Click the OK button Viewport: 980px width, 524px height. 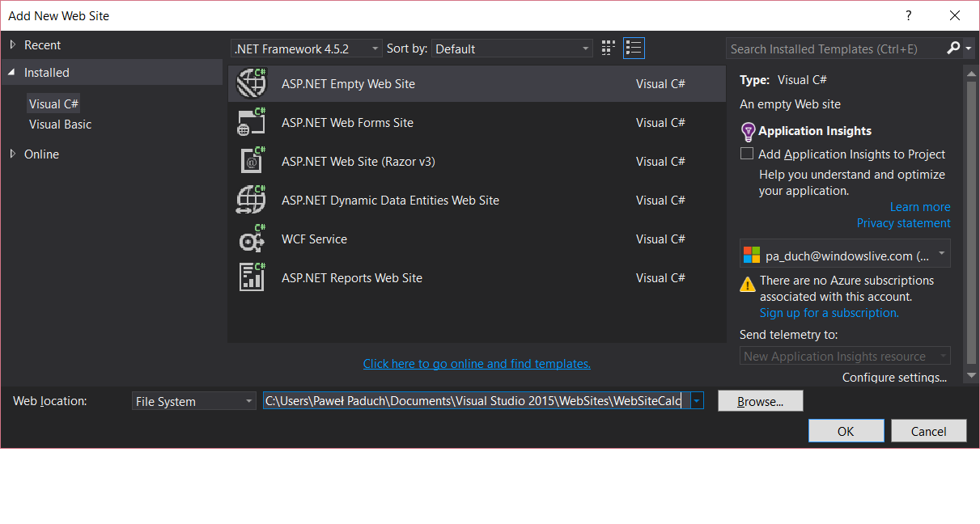[x=846, y=431]
